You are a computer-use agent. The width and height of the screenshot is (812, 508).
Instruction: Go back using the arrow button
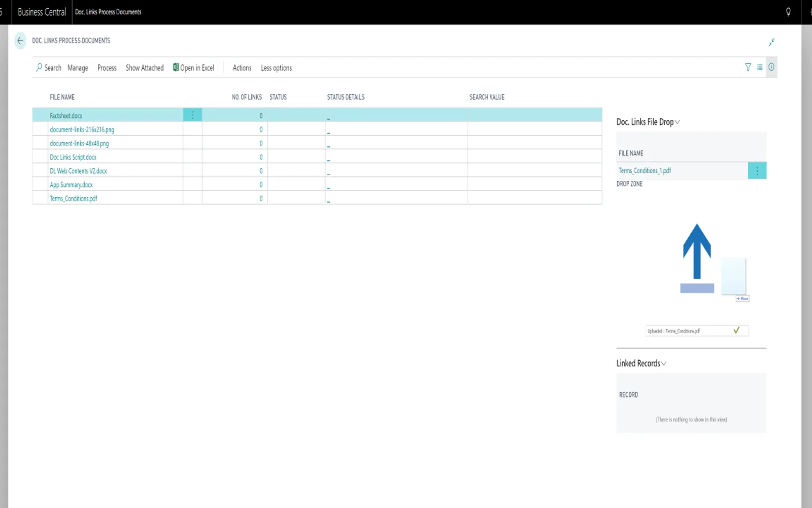pos(20,41)
